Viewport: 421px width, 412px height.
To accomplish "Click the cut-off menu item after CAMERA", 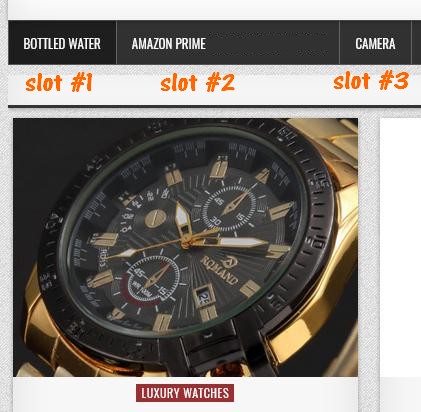I will pyautogui.click(x=416, y=42).
